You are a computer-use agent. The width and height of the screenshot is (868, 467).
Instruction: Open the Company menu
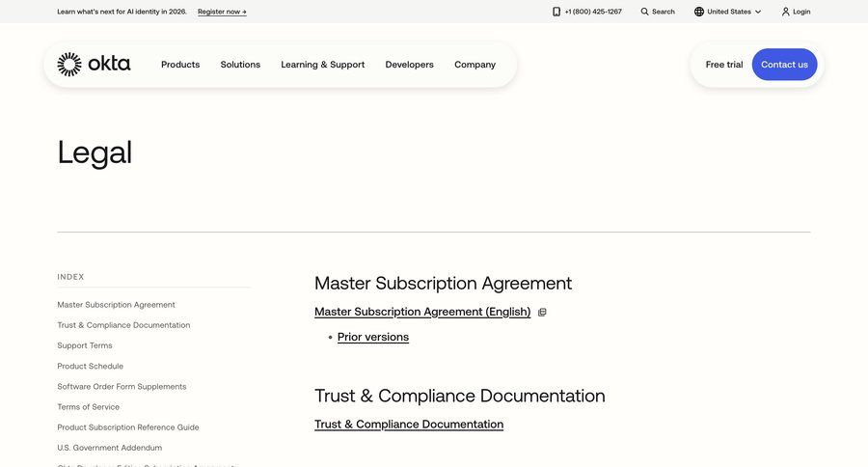tap(475, 65)
